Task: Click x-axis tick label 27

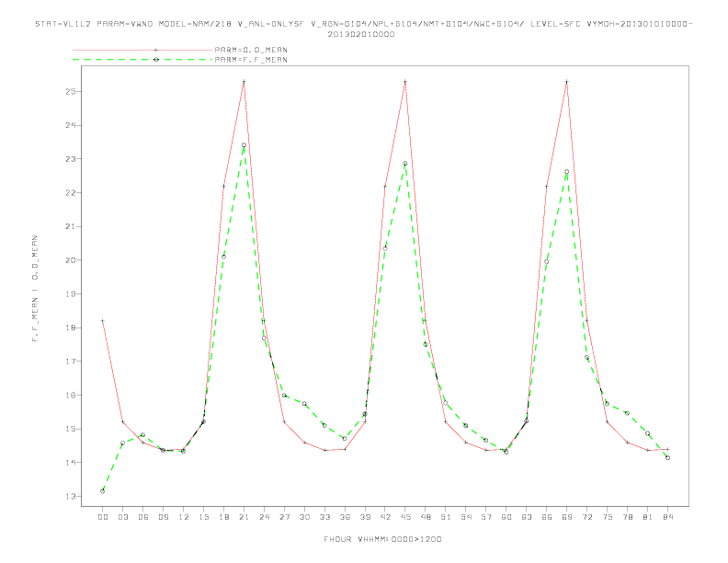Action: pos(284,517)
